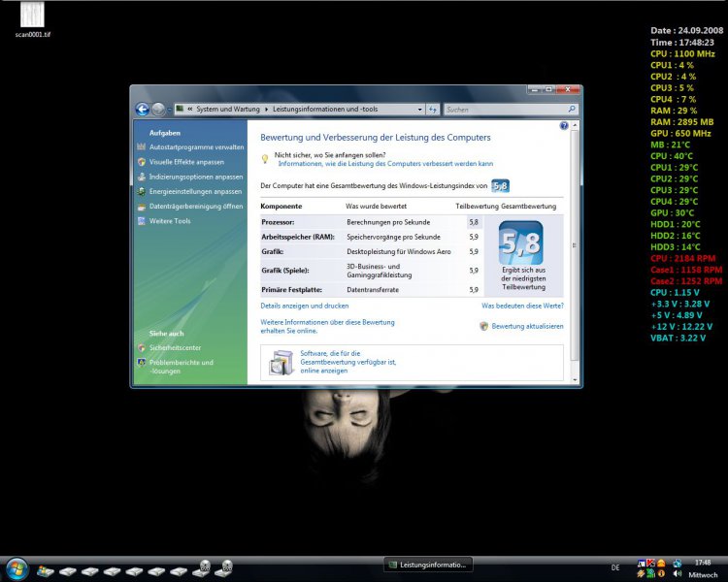This screenshot has width=728, height=582.
Task: Open the Software online anzeigen link
Action: tap(347, 362)
